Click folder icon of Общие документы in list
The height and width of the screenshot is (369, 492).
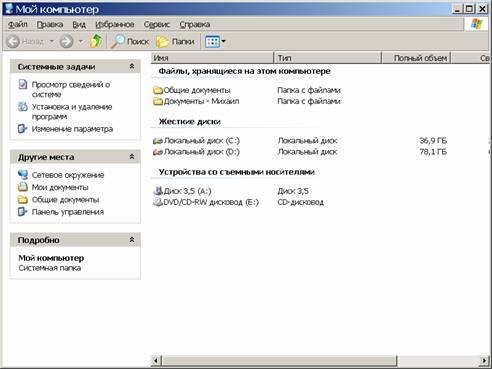[158, 90]
